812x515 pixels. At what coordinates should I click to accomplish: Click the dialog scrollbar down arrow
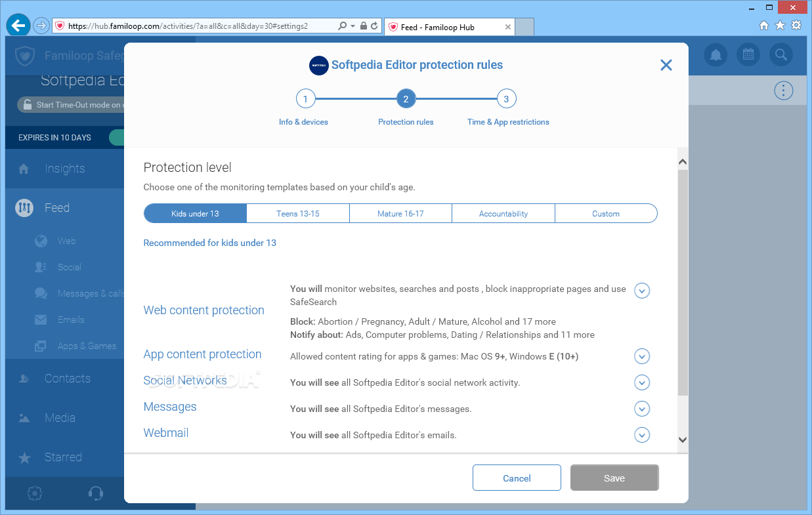683,440
